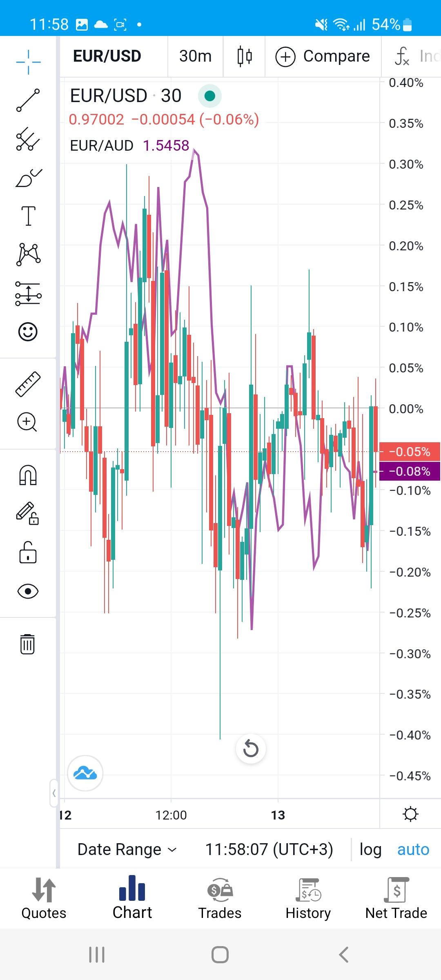Toggle log scale on price axis
Screen dimensions: 441x980
(370, 850)
